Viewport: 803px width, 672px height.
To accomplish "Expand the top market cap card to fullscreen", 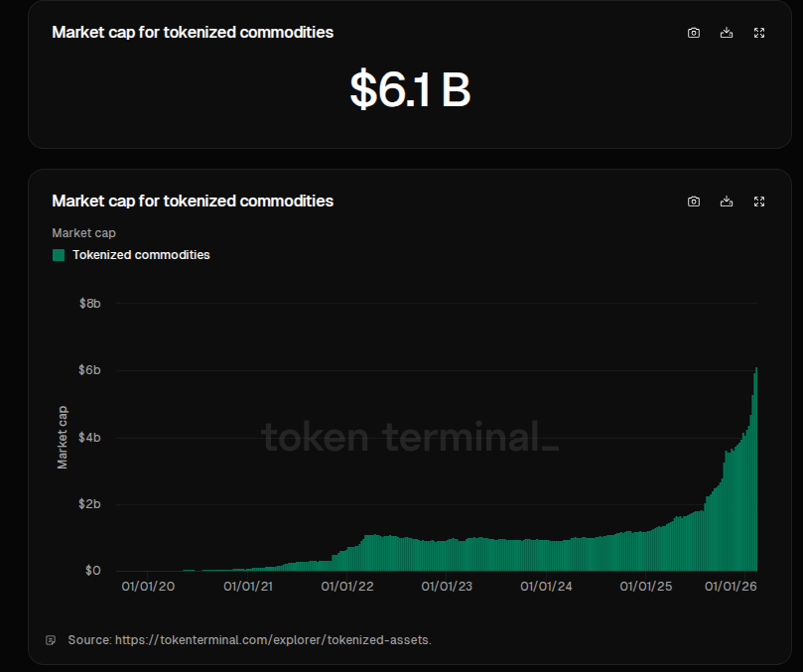I will [x=758, y=32].
